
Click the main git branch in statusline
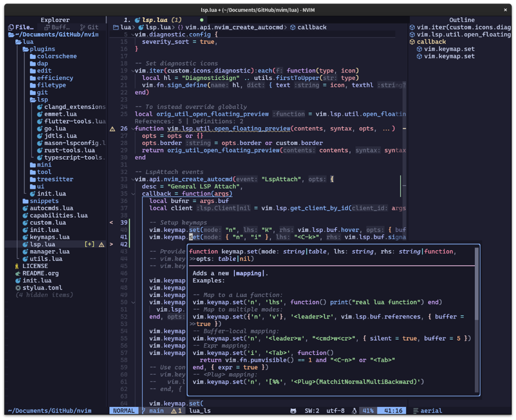pos(156,411)
